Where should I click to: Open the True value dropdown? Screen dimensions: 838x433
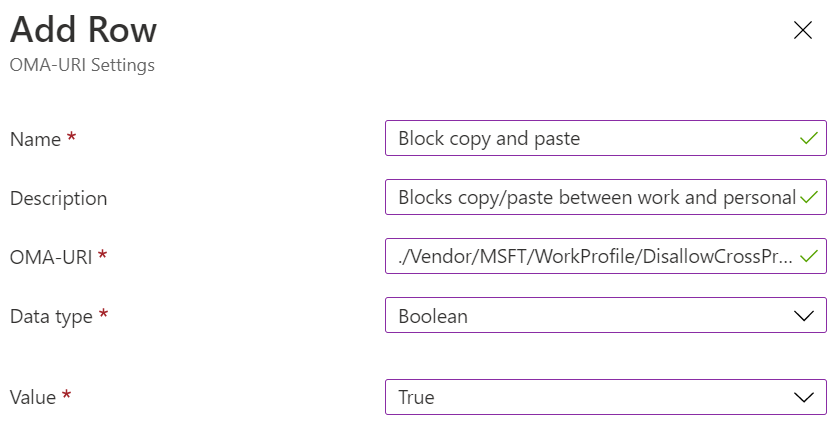pyautogui.click(x=606, y=397)
